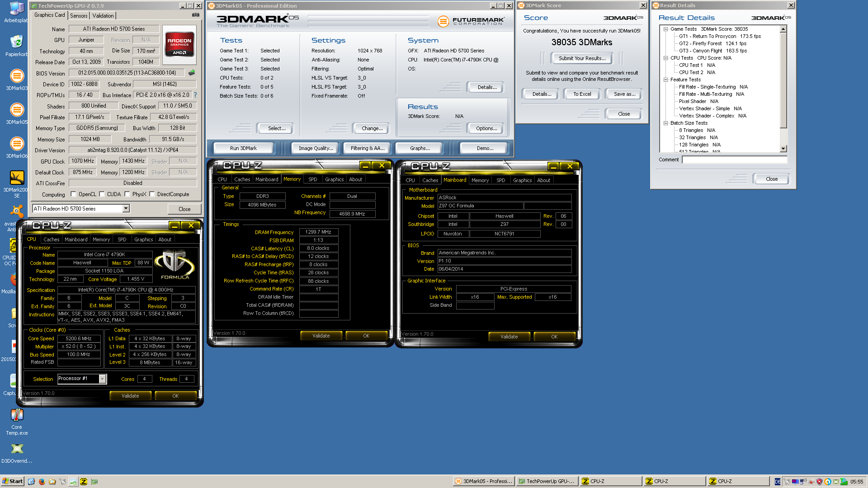Image resolution: width=868 pixels, height=488 pixels.
Task: Click the DE language indicator in the tray
Action: tap(778, 482)
